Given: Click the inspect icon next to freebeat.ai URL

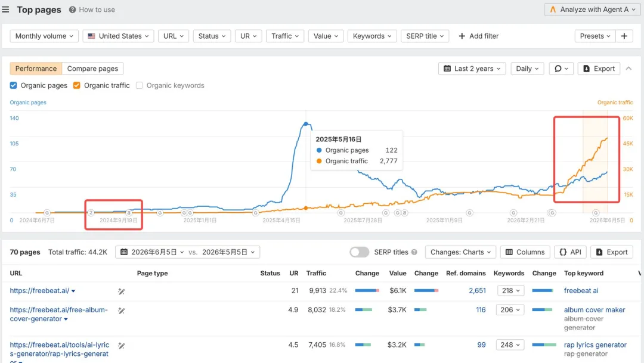Looking at the screenshot, I should (121, 291).
